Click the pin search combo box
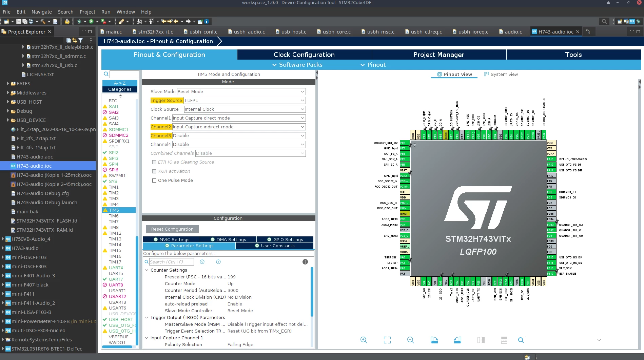 pos(564,340)
